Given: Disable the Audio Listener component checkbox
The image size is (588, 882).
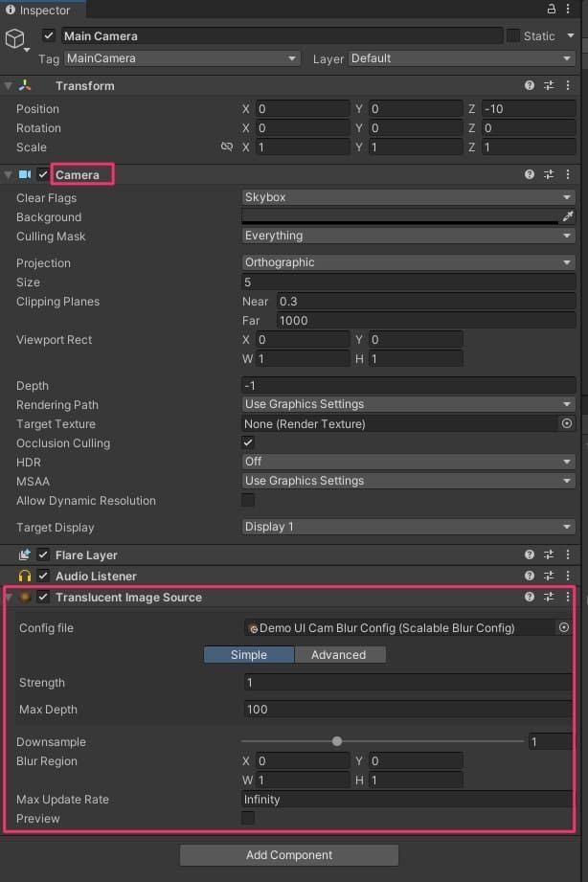Looking at the screenshot, I should pyautogui.click(x=43, y=576).
